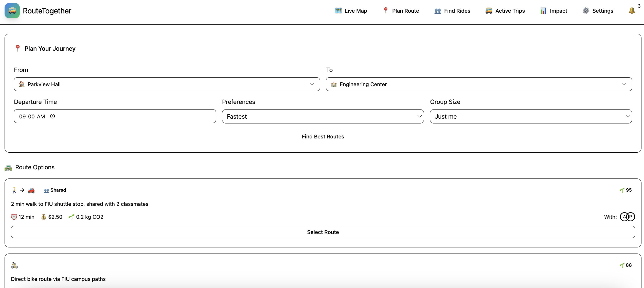
Task: Click the RouteTogether bus logo icon
Action: point(12,11)
